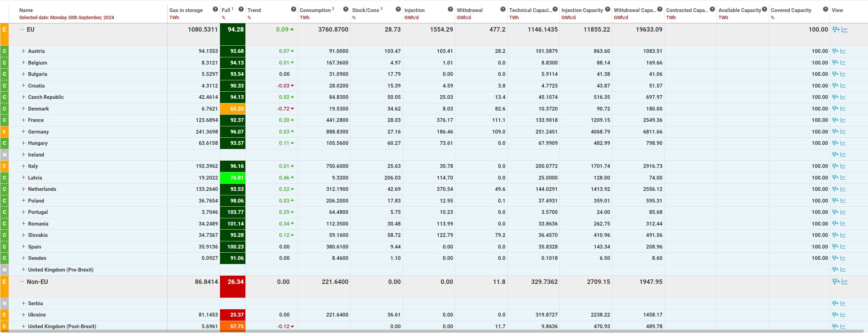Sort by the Trend column header
868x333 pixels.
point(254,10)
